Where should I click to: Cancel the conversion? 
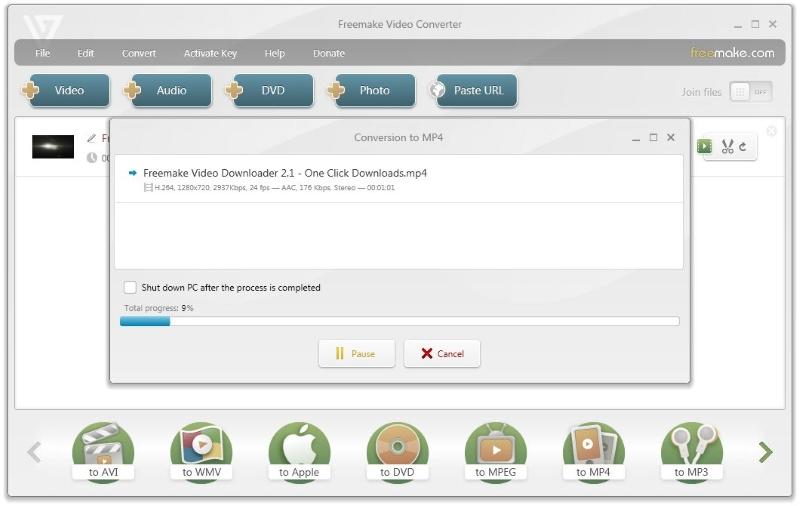(x=442, y=353)
